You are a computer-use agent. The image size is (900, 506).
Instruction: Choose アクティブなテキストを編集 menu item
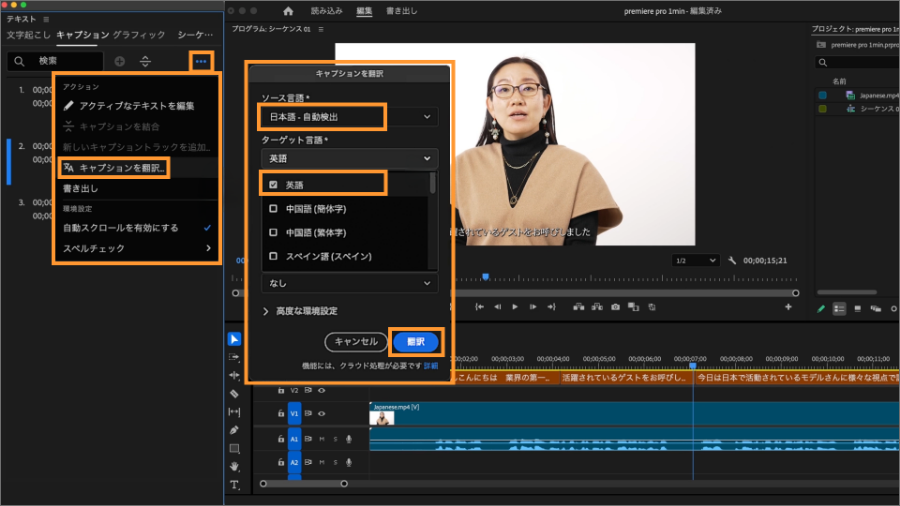tap(137, 106)
